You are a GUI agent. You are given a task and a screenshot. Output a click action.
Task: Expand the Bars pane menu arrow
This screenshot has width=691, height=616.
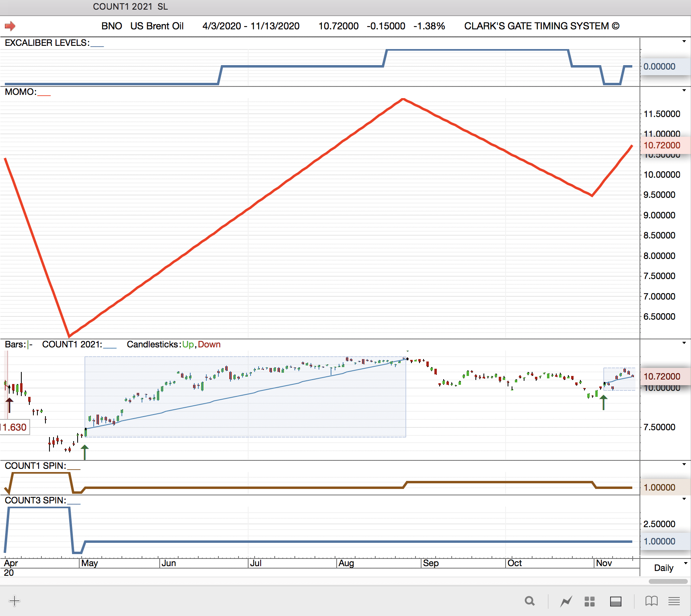click(x=684, y=343)
